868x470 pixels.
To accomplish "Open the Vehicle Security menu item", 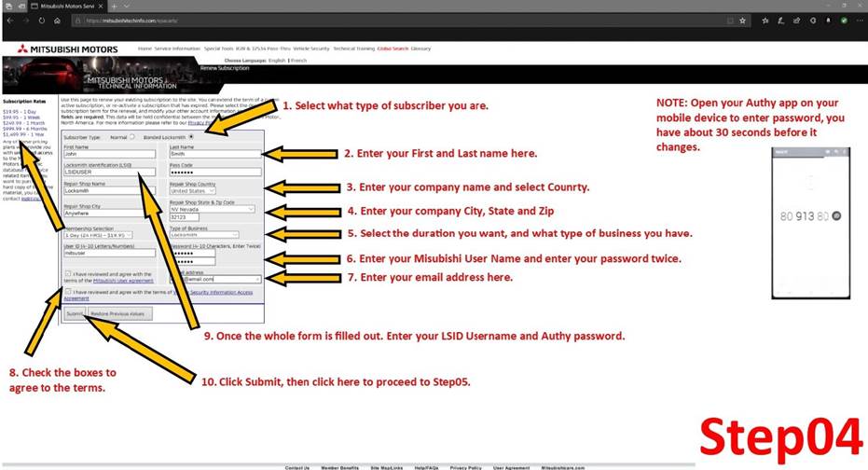I will [x=311, y=48].
